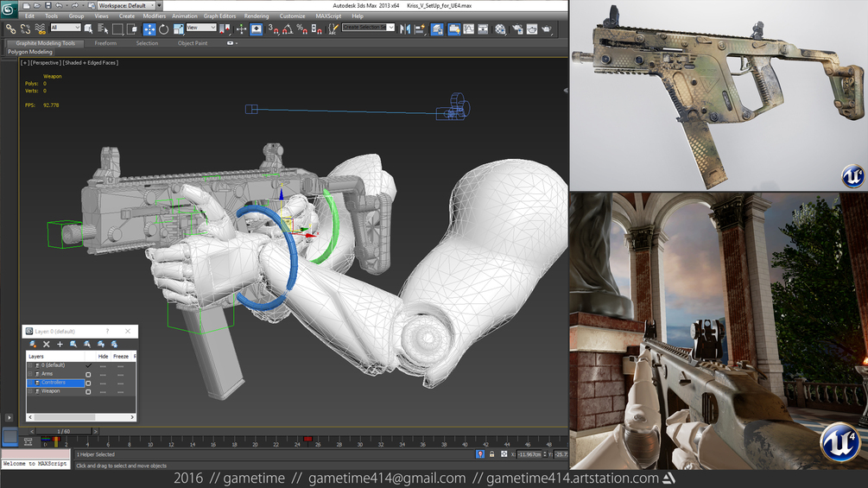Choose the Select Object tool
The height and width of the screenshot is (488, 868).
pyautogui.click(x=89, y=29)
